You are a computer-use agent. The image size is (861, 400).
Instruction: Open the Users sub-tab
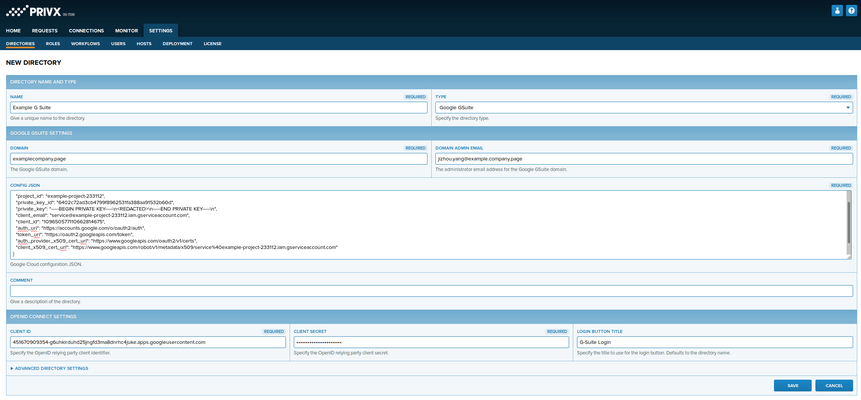point(118,43)
